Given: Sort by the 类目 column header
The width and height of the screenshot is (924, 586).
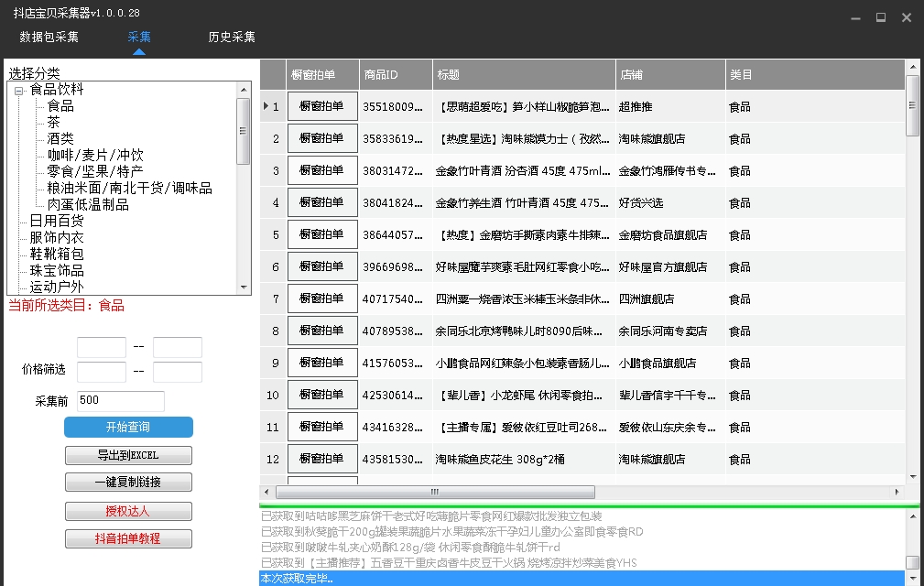Looking at the screenshot, I should 815,75.
